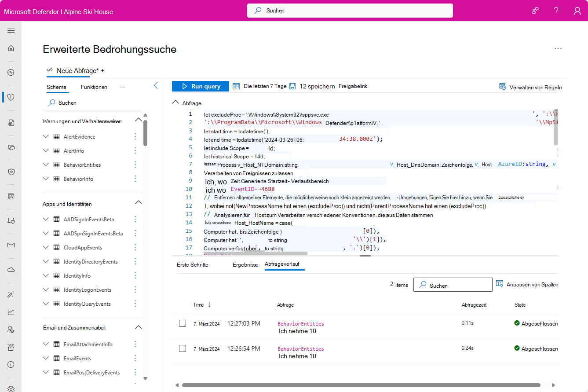588x392 pixels.
Task: Open the Help question mark icon
Action: coord(556,11)
